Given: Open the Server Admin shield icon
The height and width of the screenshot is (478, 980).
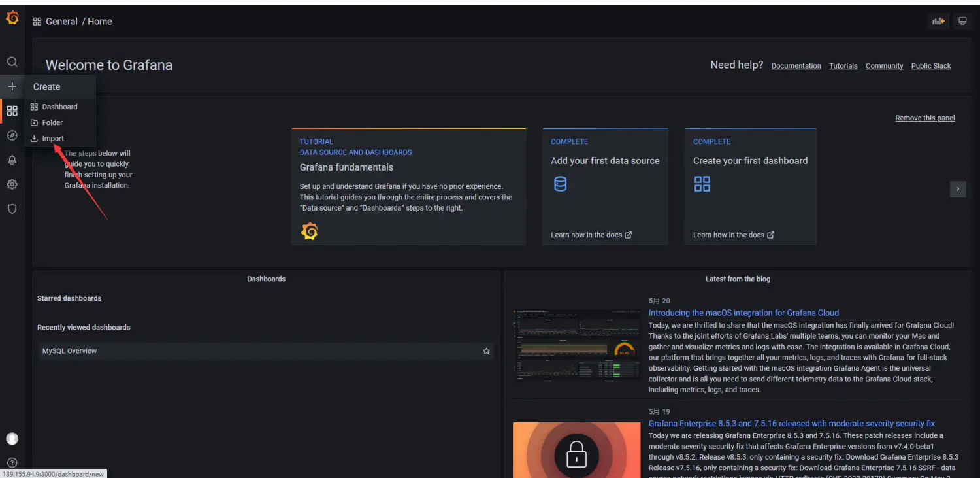Looking at the screenshot, I should point(12,209).
